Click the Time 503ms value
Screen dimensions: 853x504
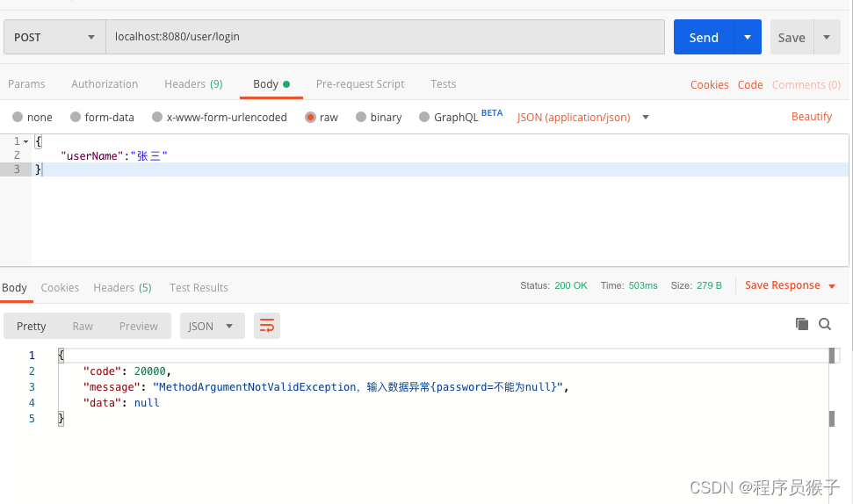tap(643, 285)
